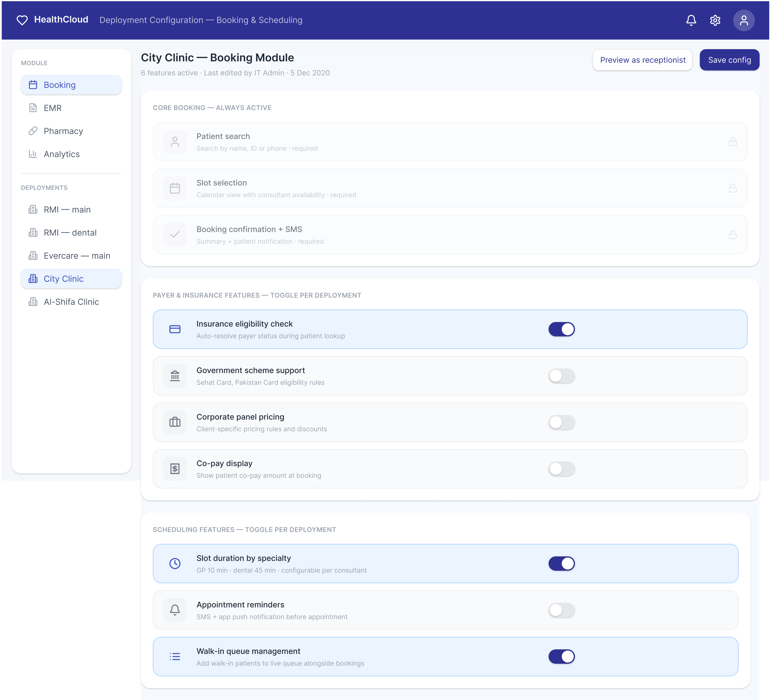The width and height of the screenshot is (771, 700).
Task: Click the lock icon on Patient search
Action: pos(732,142)
